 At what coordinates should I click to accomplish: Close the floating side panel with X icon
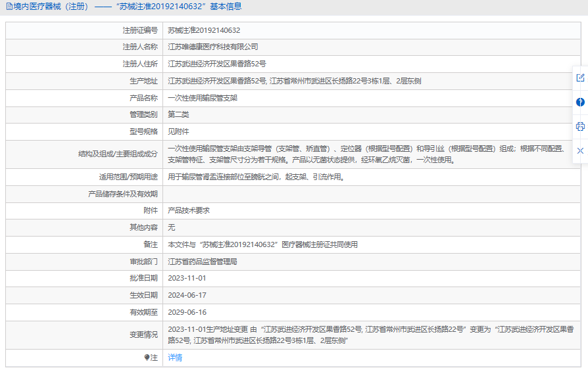click(x=580, y=150)
